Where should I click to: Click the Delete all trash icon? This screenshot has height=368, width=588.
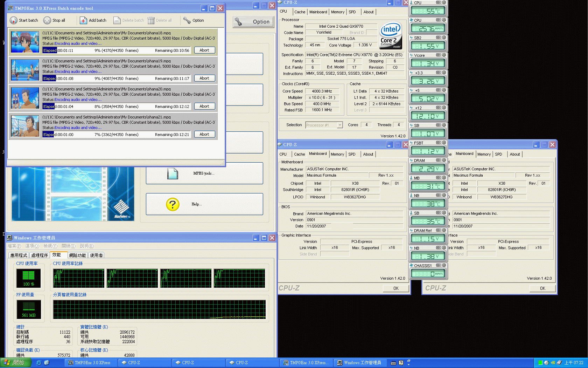tap(151, 20)
